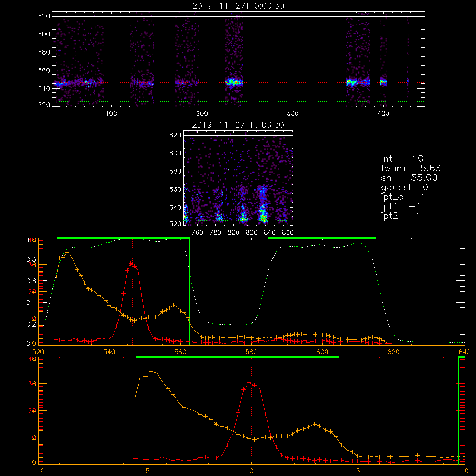Click x-axis label -5 of the bottom plot
This screenshot has height=476, width=476.
point(145,471)
